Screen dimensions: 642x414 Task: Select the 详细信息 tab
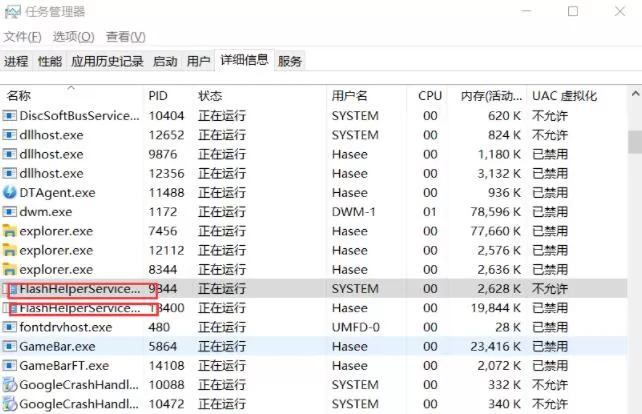click(x=244, y=60)
